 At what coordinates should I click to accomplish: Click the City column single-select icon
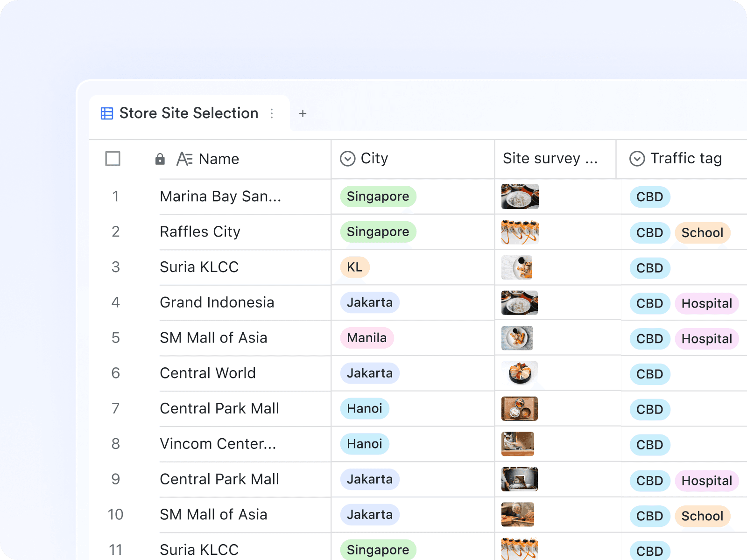click(x=348, y=159)
